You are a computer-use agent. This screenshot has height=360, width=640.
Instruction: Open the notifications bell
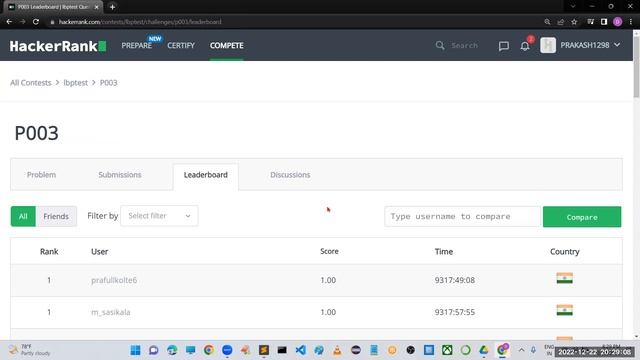pyautogui.click(x=525, y=46)
